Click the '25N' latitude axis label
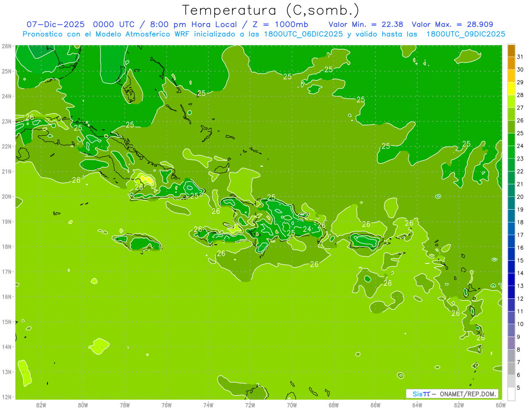 tap(6, 71)
